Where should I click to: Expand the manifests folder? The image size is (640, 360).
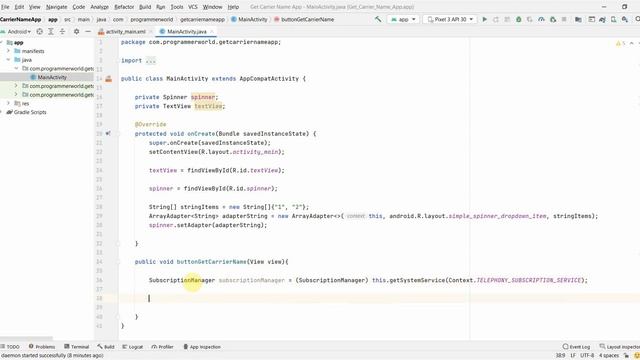pos(8,51)
